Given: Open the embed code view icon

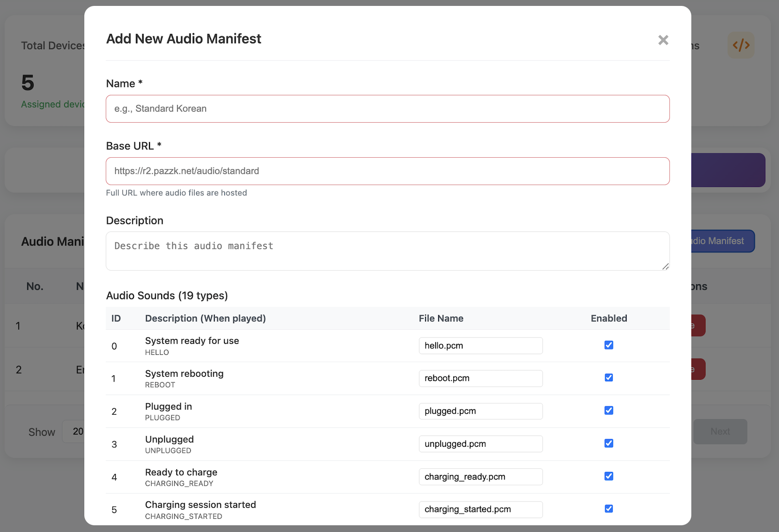Looking at the screenshot, I should pyautogui.click(x=741, y=45).
